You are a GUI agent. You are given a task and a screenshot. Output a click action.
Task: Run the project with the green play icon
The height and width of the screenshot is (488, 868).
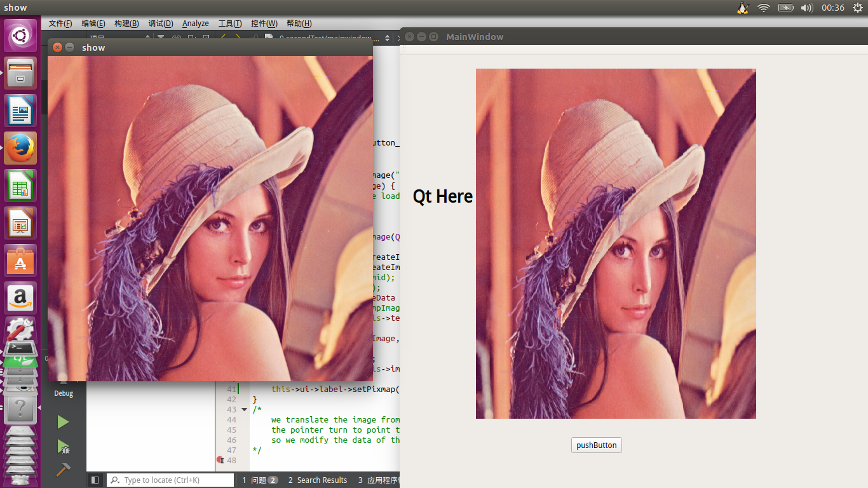pos(63,422)
